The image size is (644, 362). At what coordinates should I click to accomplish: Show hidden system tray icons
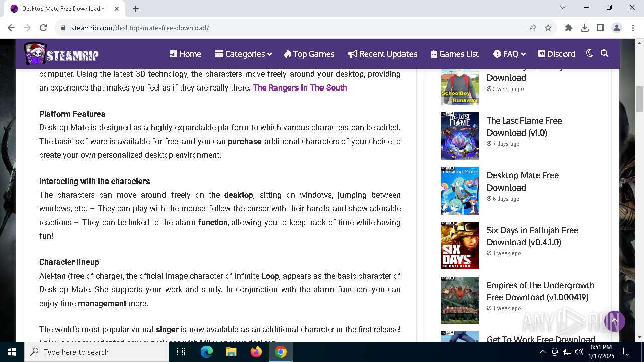point(542,352)
